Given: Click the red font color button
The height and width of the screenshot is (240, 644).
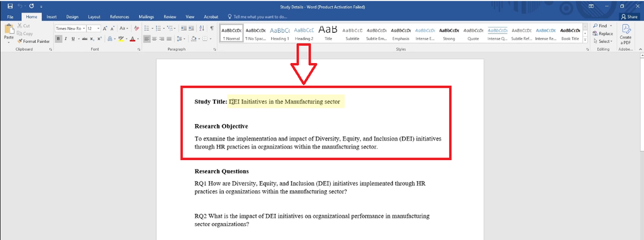Looking at the screenshot, I should 132,38.
